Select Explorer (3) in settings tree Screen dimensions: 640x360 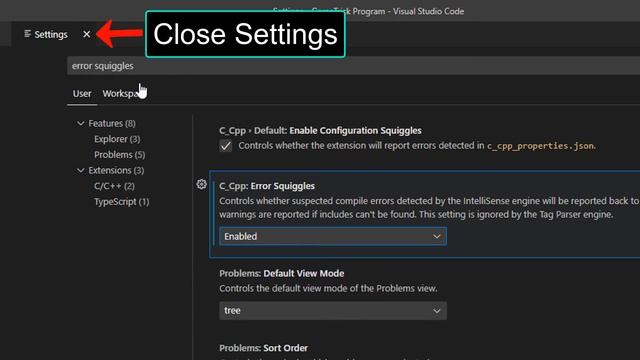click(x=117, y=139)
